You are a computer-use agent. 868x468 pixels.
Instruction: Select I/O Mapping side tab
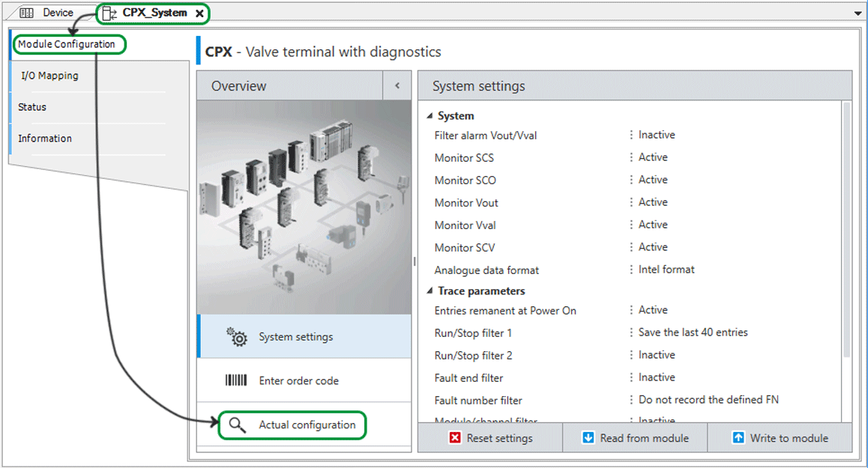tap(49, 76)
